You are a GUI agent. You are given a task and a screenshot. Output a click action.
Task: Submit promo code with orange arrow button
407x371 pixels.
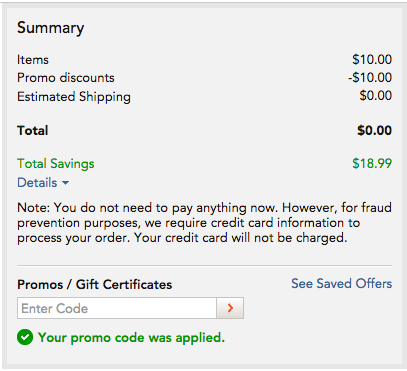[230, 308]
